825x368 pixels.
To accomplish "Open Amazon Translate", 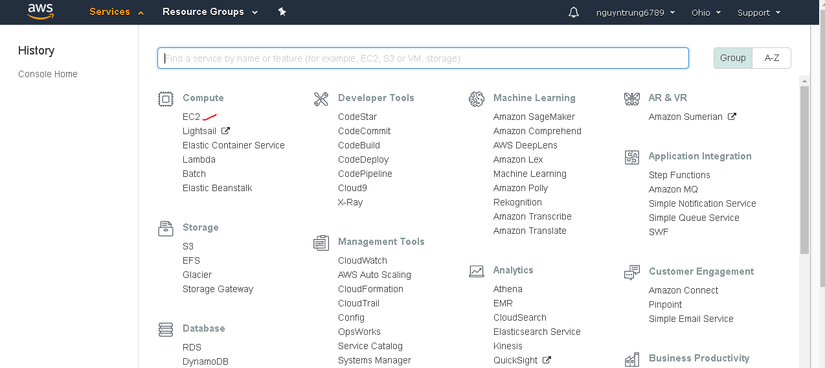I will [x=530, y=231].
